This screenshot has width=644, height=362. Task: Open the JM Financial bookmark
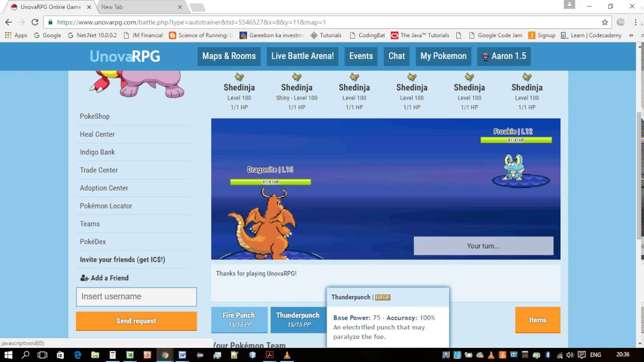pos(142,35)
